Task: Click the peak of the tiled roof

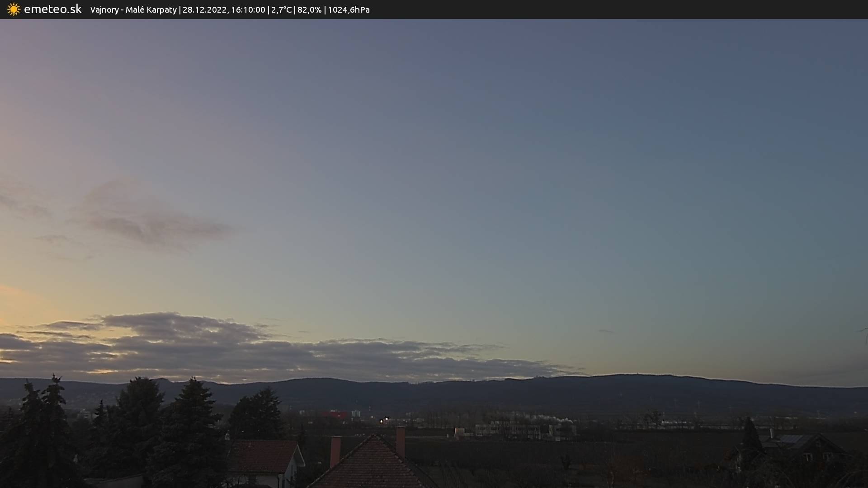Action: click(374, 436)
